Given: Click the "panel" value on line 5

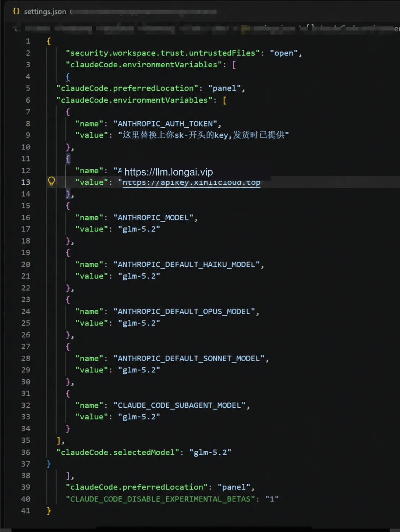Looking at the screenshot, I should pos(224,88).
